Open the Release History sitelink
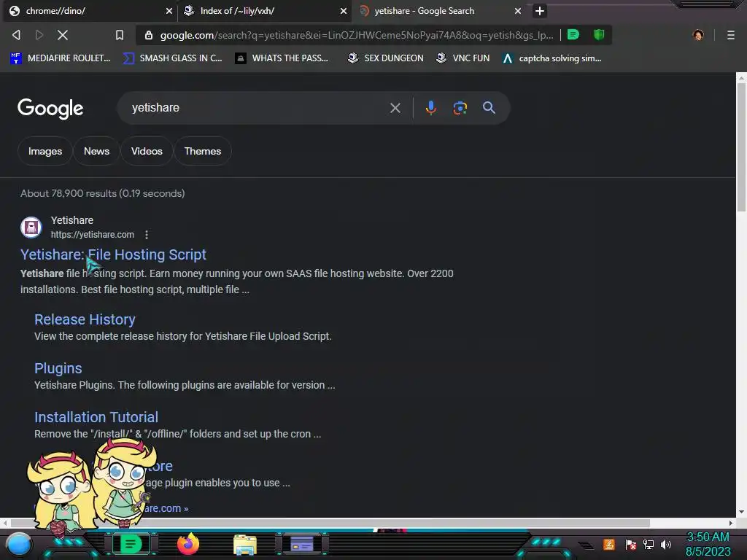 click(85, 319)
